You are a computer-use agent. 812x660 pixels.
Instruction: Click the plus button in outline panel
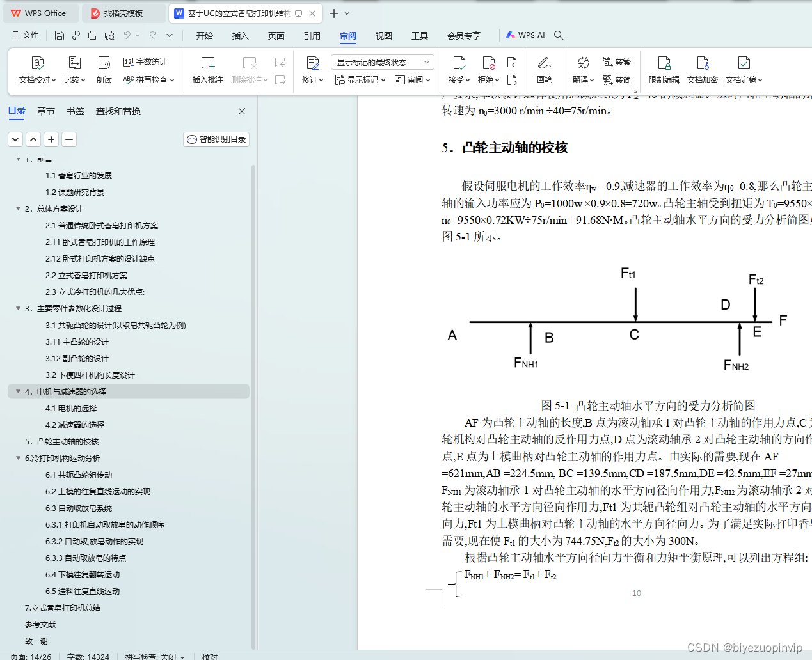coord(51,139)
